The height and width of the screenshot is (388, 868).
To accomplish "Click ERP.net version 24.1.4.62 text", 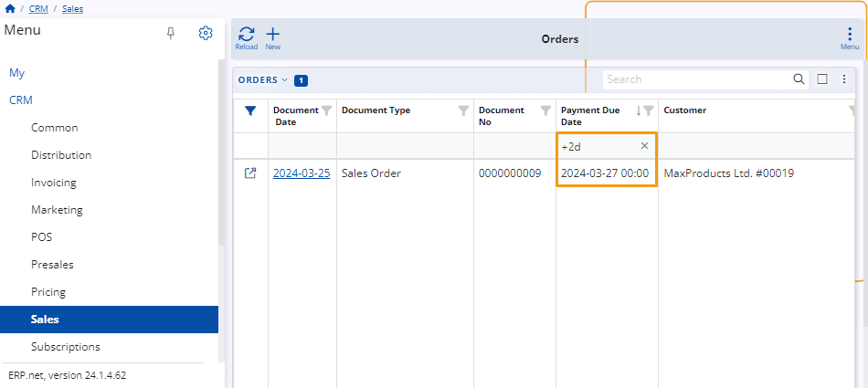I will (x=68, y=375).
